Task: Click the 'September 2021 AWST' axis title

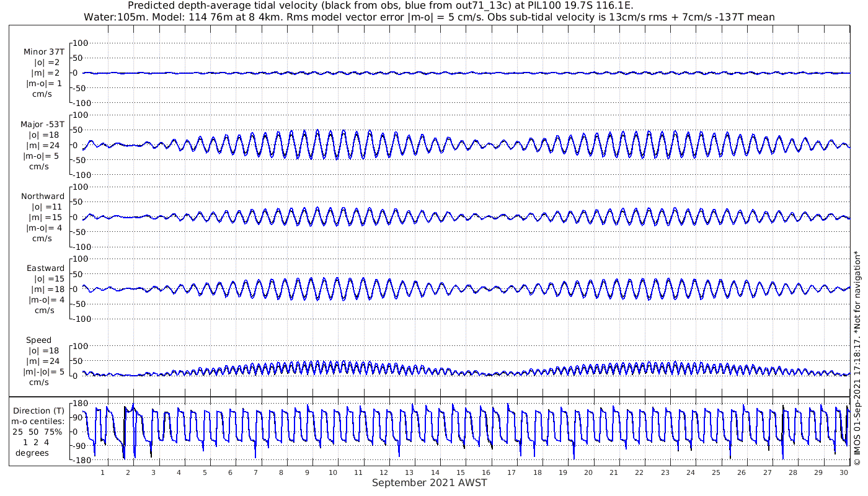Action: [x=430, y=483]
